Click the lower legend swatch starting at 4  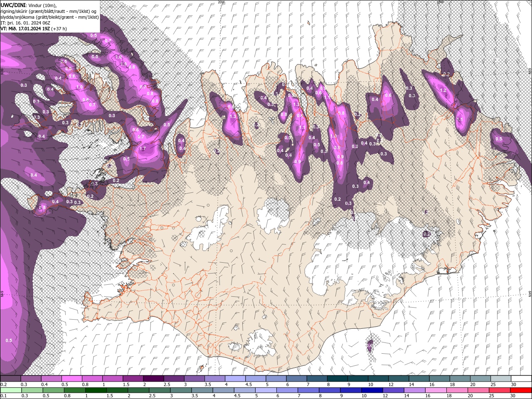223,390
